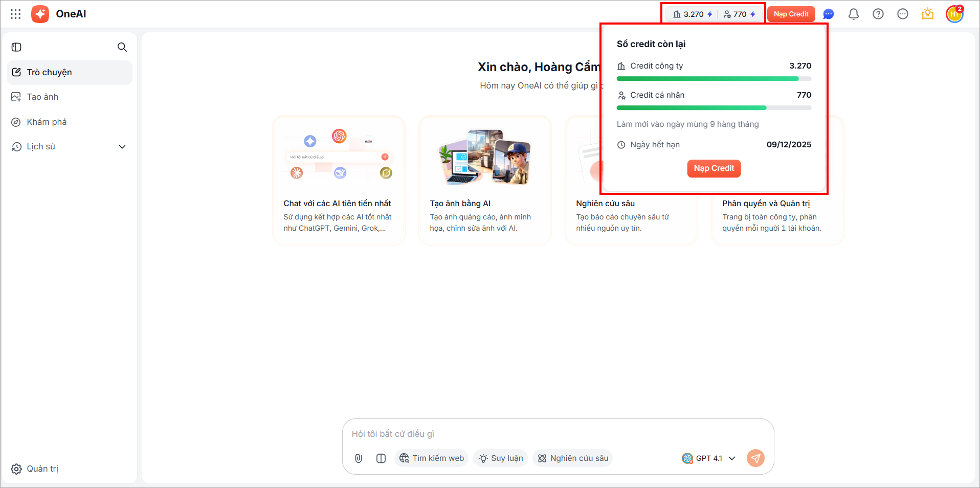The width and height of the screenshot is (980, 488).
Task: Click the Credit công ty progress bar
Action: (x=714, y=79)
